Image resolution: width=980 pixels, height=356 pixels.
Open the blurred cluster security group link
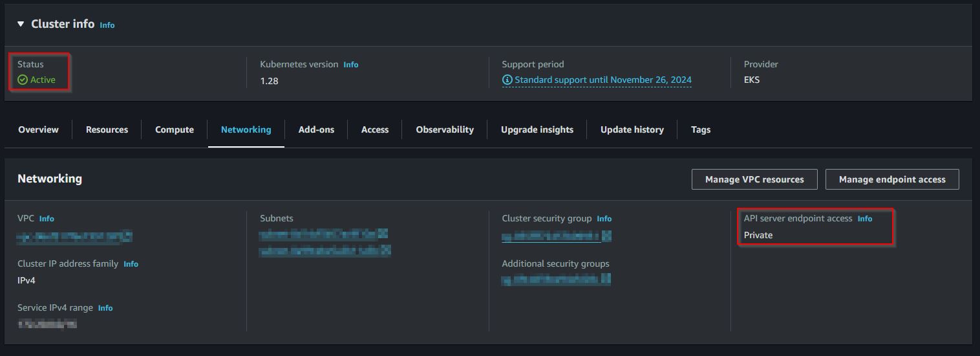pos(557,236)
